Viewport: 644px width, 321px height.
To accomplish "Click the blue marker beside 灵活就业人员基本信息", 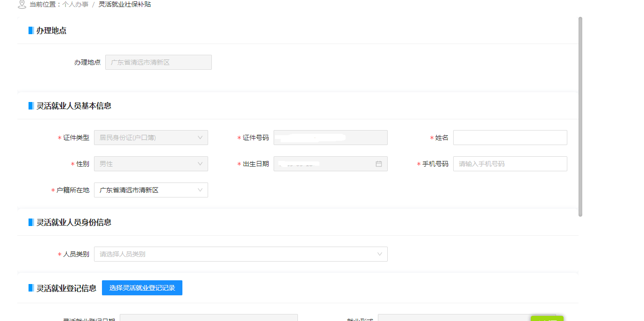I will 30,105.
